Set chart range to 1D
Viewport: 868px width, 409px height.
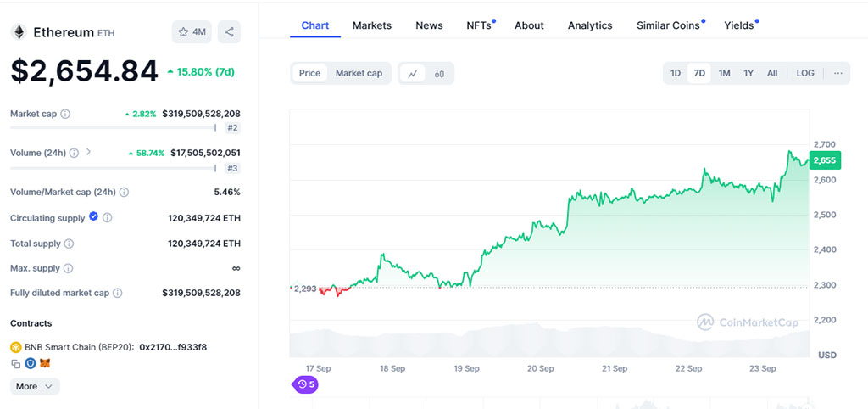[676, 73]
